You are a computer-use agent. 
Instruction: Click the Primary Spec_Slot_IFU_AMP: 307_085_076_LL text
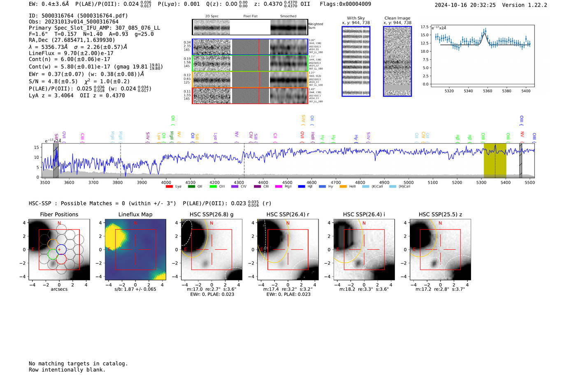[x=94, y=28]
